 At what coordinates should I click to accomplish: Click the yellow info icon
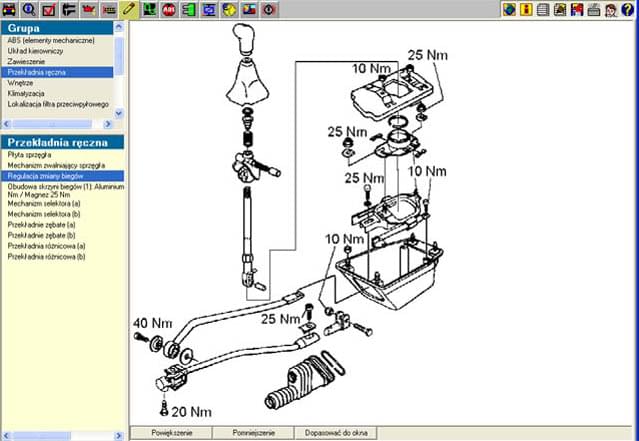[x=526, y=10]
